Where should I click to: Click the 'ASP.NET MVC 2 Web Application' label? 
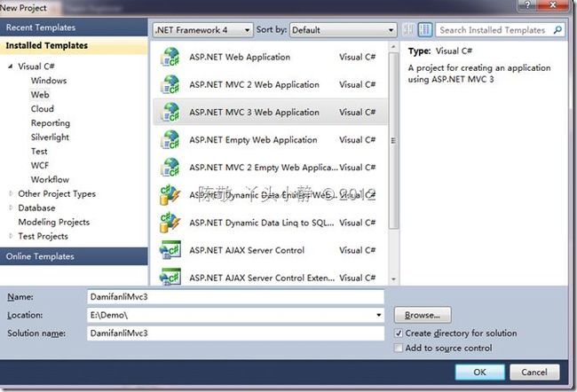pyautogui.click(x=254, y=85)
